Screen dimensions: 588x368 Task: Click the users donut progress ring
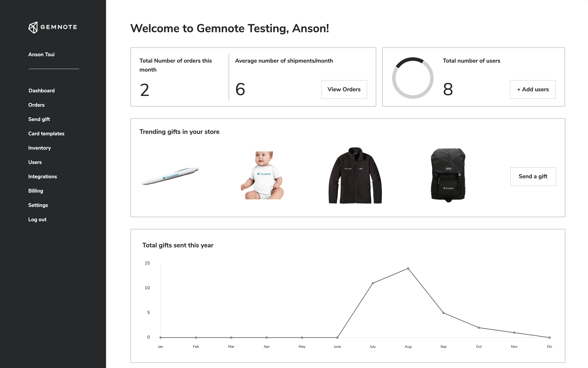[413, 78]
